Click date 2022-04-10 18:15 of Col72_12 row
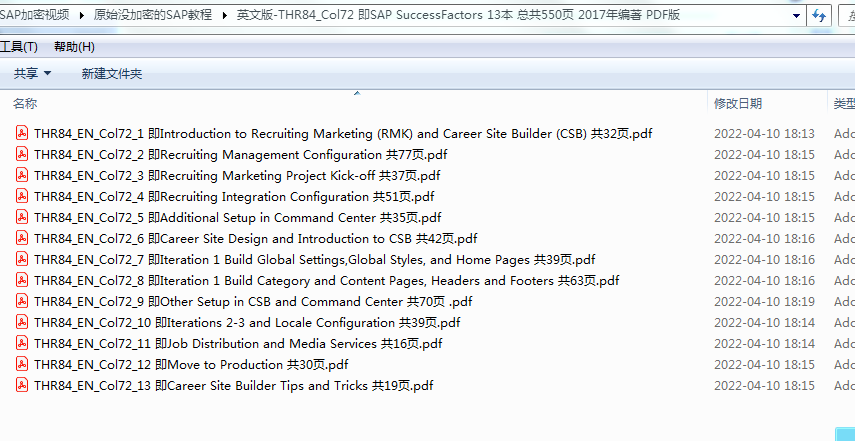The height and width of the screenshot is (441, 855). (764, 365)
